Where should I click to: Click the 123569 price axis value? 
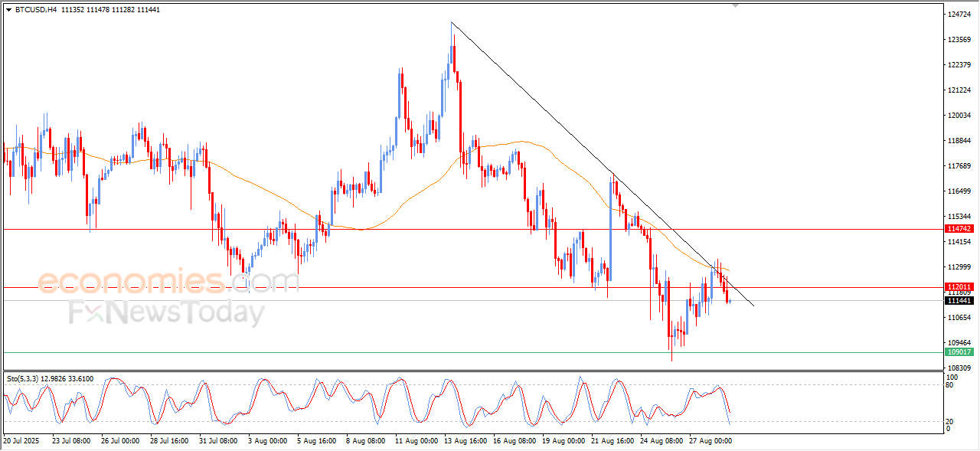pyautogui.click(x=960, y=40)
